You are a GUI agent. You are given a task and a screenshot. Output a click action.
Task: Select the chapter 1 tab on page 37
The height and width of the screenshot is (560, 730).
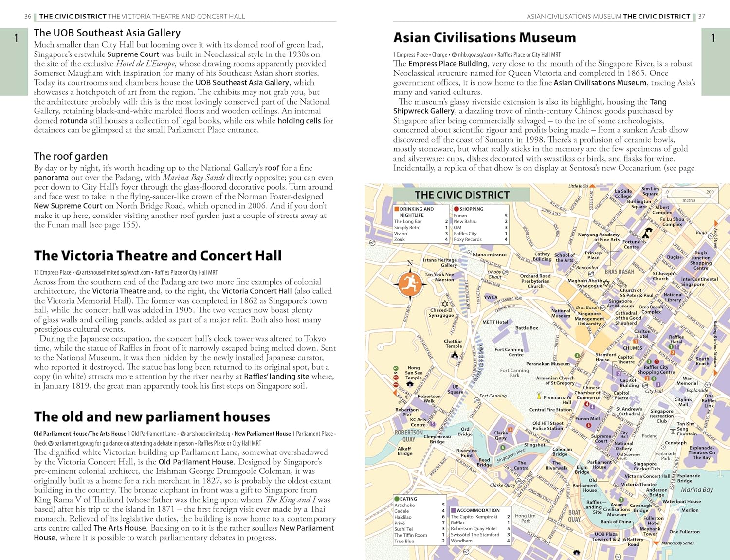pyautogui.click(x=715, y=62)
